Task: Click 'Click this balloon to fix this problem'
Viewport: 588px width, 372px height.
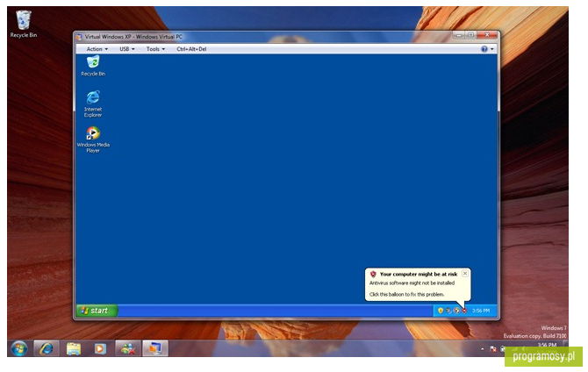Action: tap(407, 295)
